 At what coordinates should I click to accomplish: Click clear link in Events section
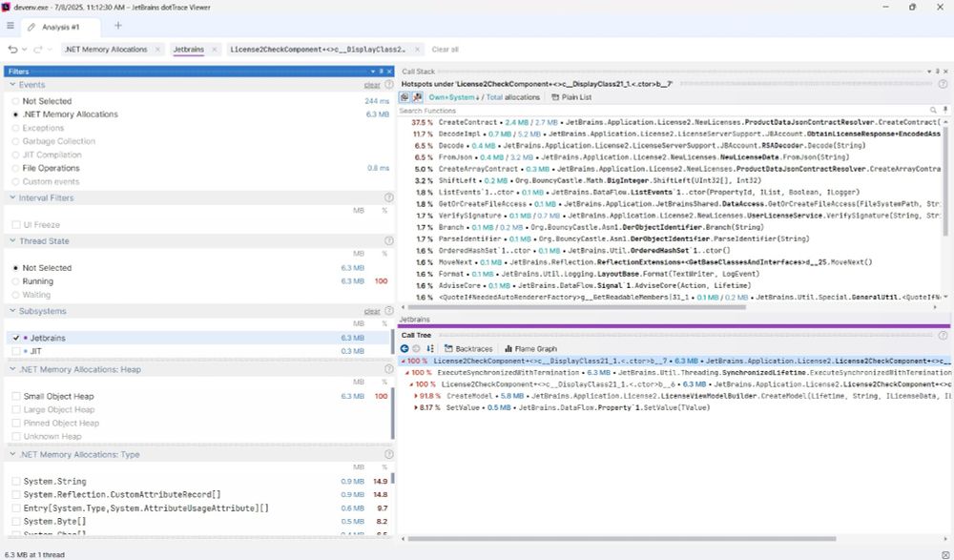pos(372,85)
